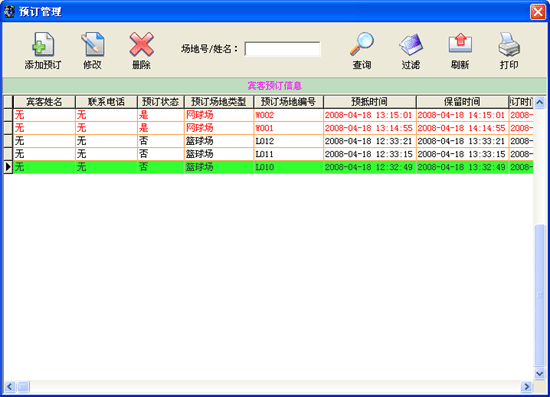This screenshot has width=550, height=397.
Task: Click 篮球场 in the L012 row
Action: point(219,141)
